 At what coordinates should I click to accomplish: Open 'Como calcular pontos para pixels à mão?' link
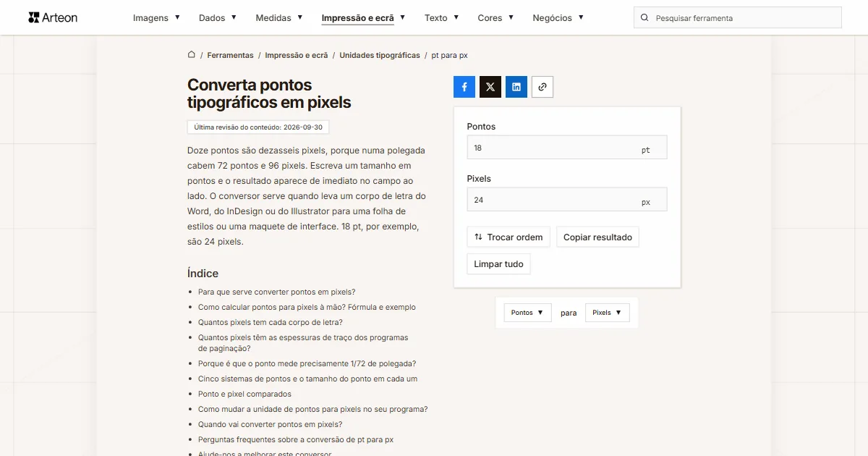click(307, 307)
